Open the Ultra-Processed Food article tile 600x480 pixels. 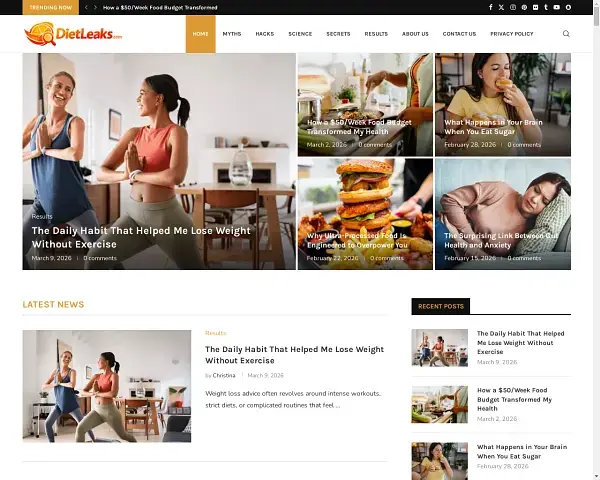tap(365, 214)
